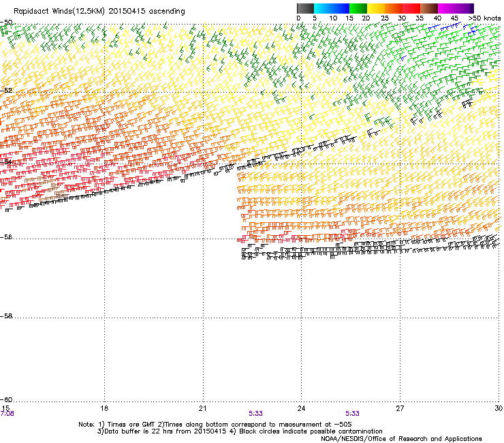This screenshot has width=504, height=443.
Task: Click the -56 latitude axis label
Action: point(6,237)
